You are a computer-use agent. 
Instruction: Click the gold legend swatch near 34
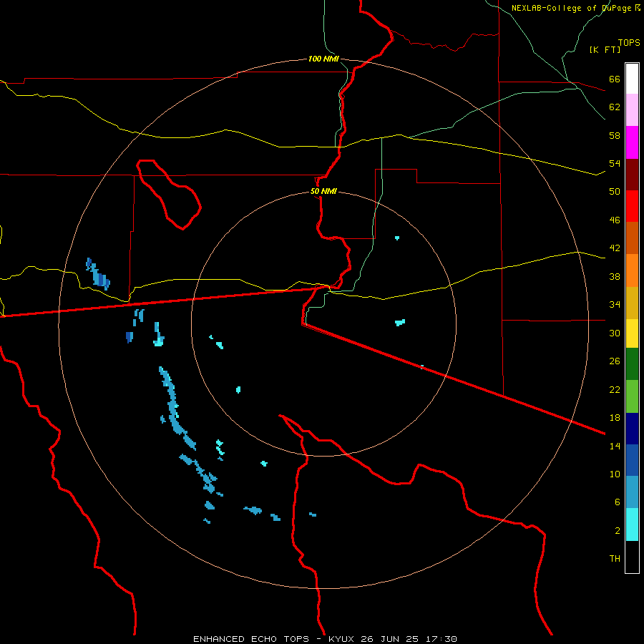coord(632,303)
